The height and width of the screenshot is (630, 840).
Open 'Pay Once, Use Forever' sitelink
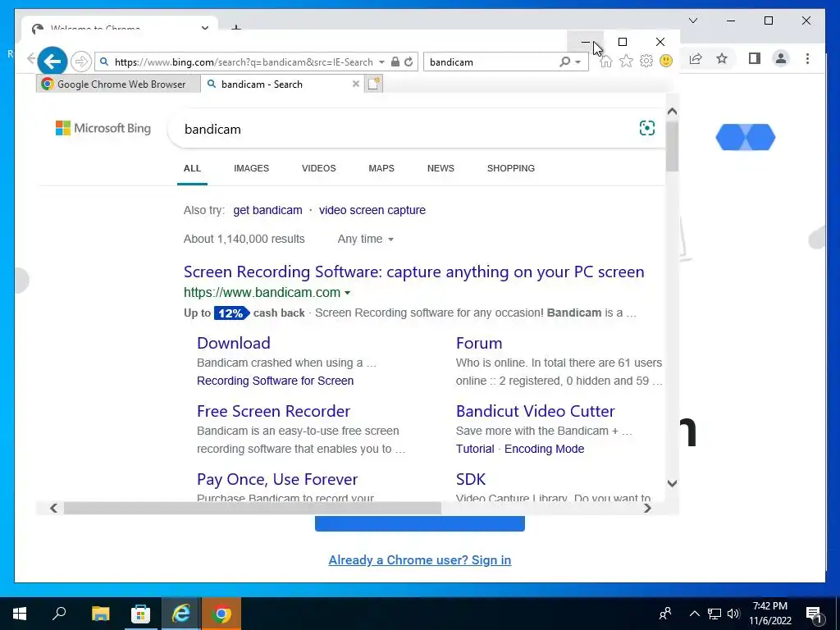click(277, 479)
